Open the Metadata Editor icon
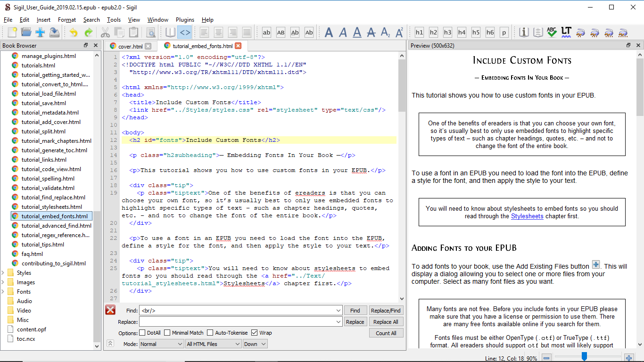This screenshot has width=644, height=362. click(524, 33)
